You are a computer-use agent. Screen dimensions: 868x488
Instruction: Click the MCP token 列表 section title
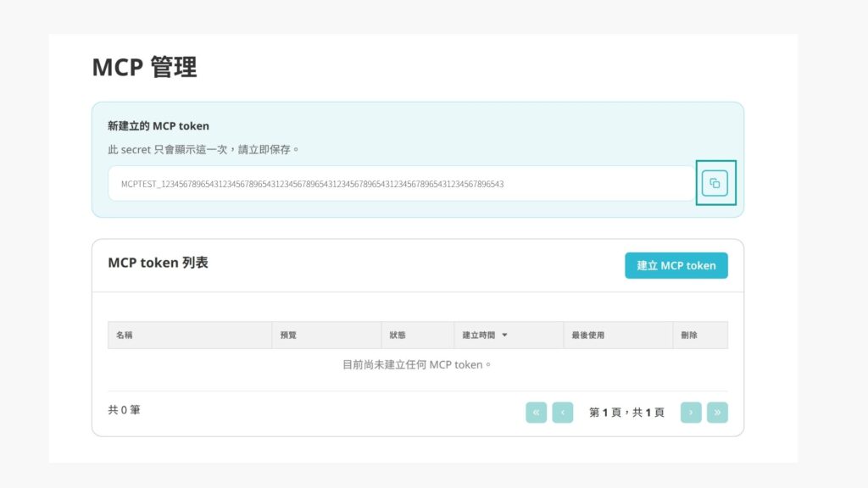pos(158,263)
